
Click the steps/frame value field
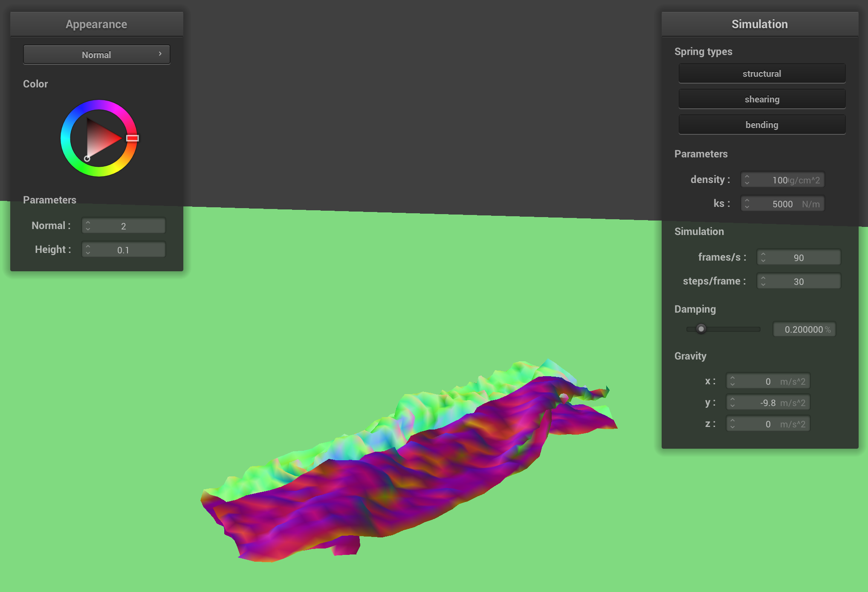click(x=799, y=281)
